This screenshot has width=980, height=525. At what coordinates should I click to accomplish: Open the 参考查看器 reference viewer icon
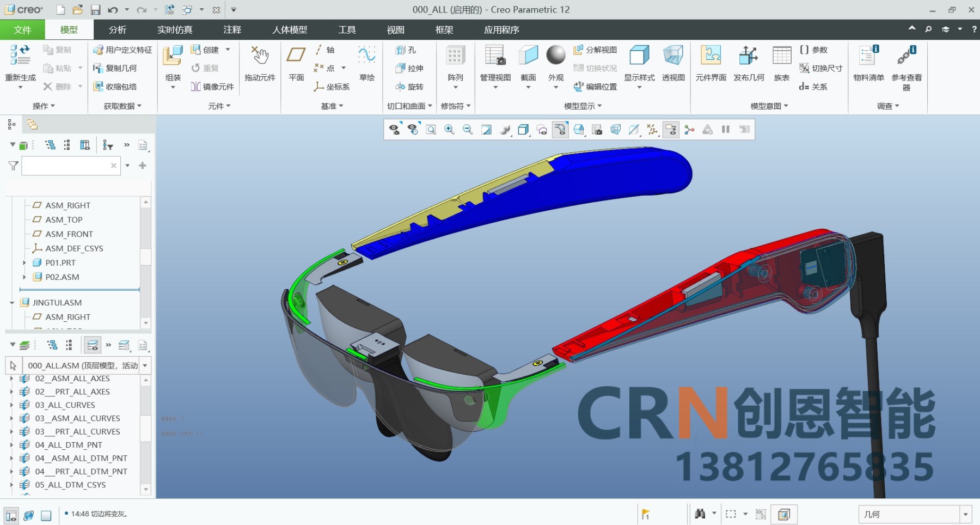[x=906, y=55]
